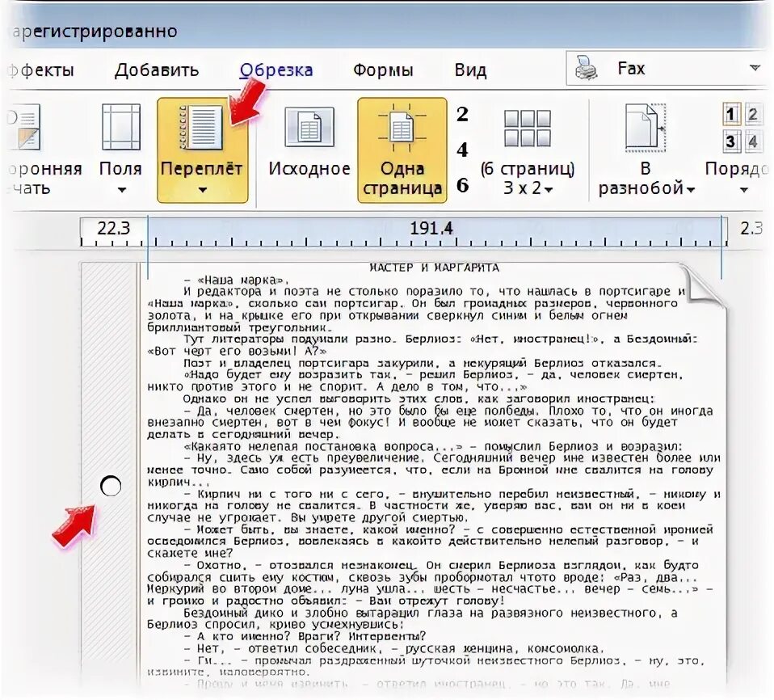Click the line starting 'Бездомный дико и злобно'
The width and height of the screenshot is (774, 700).
(x=430, y=613)
